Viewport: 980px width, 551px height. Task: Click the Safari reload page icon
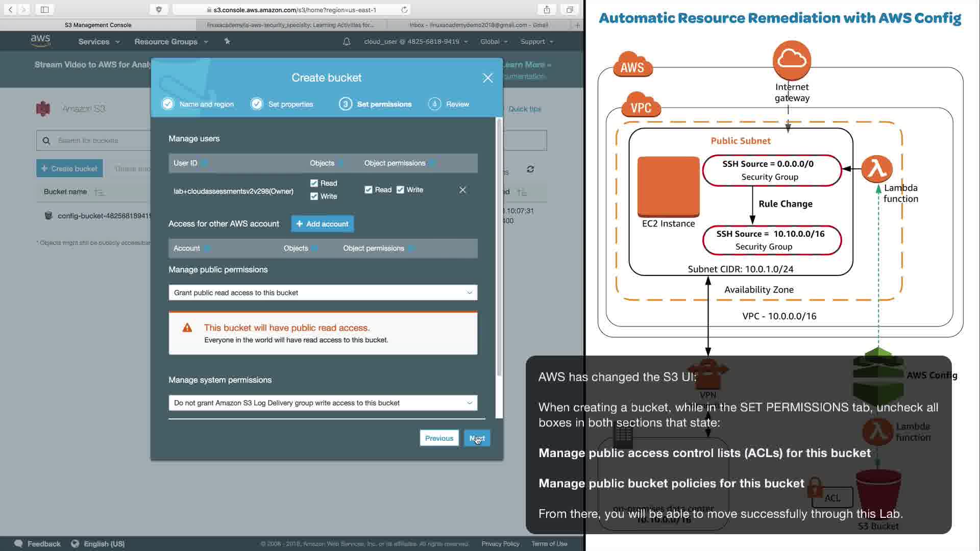(x=404, y=10)
